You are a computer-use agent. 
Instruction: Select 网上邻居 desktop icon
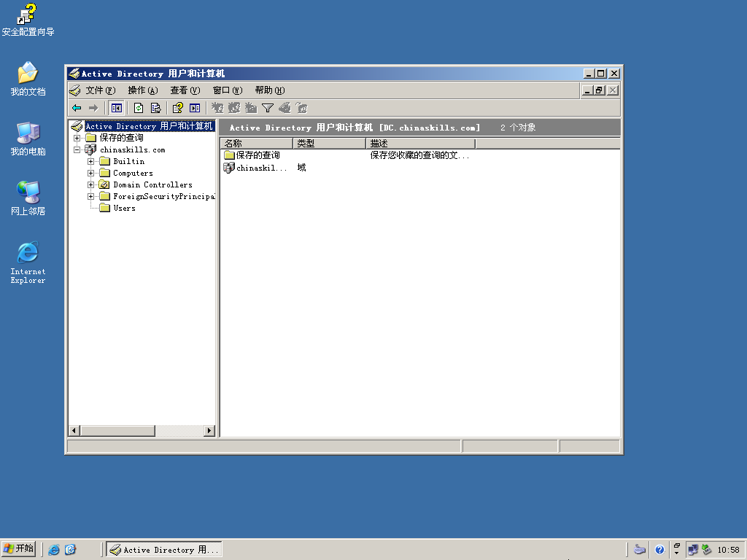28,198
